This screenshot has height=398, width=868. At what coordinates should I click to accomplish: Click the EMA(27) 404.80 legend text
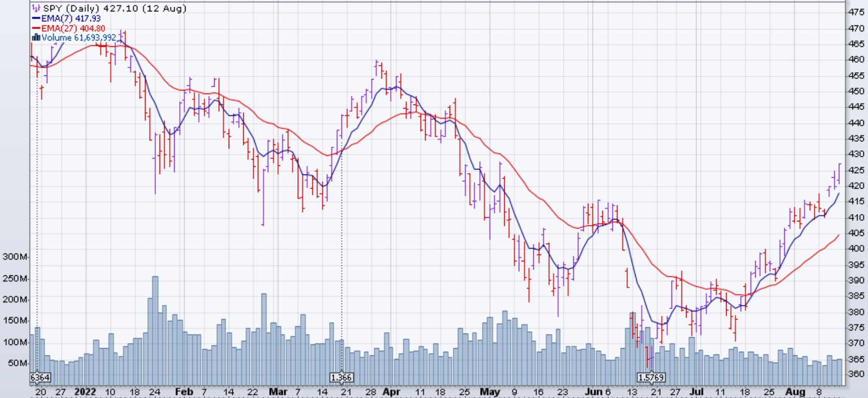pyautogui.click(x=73, y=29)
